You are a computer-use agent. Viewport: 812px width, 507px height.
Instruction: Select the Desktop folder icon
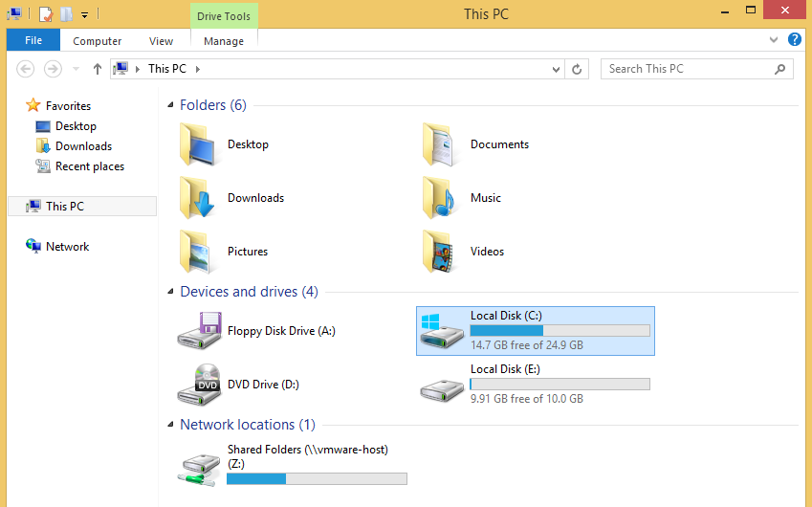click(198, 144)
